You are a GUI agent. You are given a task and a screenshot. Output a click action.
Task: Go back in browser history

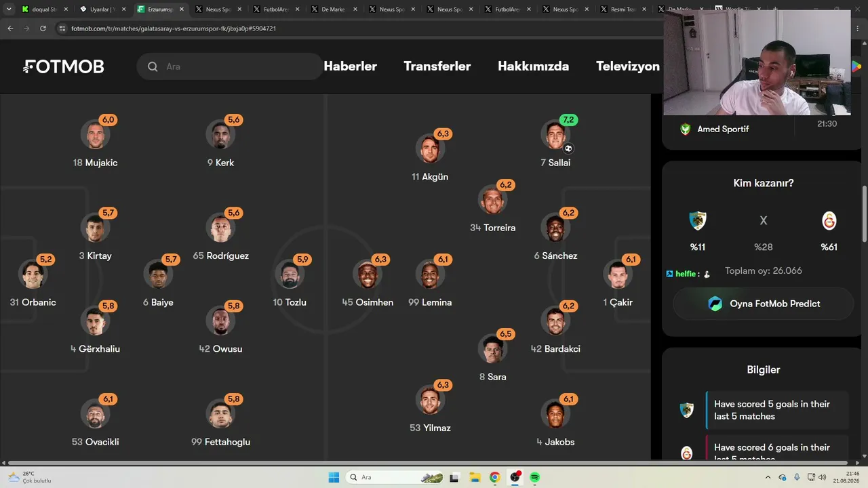pos(10,28)
